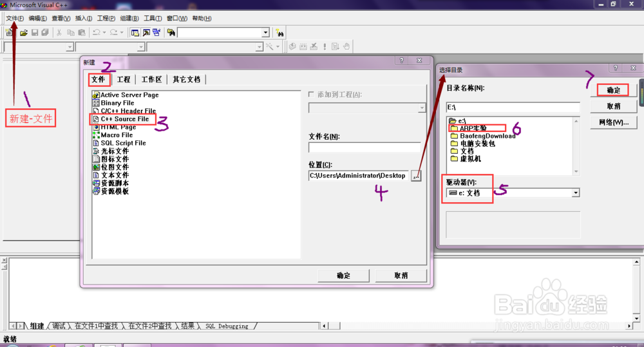Select HTML Page file type
The width and height of the screenshot is (644, 347).
[x=114, y=127]
